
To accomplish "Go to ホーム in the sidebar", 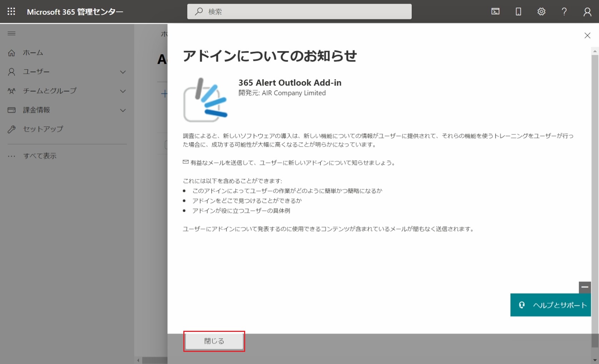I will (33, 53).
